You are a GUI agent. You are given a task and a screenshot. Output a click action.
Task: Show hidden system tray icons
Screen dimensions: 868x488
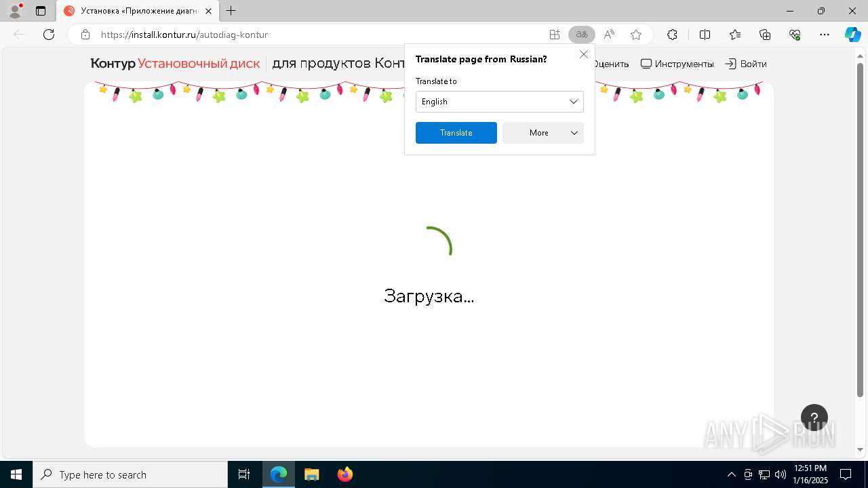[x=731, y=474]
